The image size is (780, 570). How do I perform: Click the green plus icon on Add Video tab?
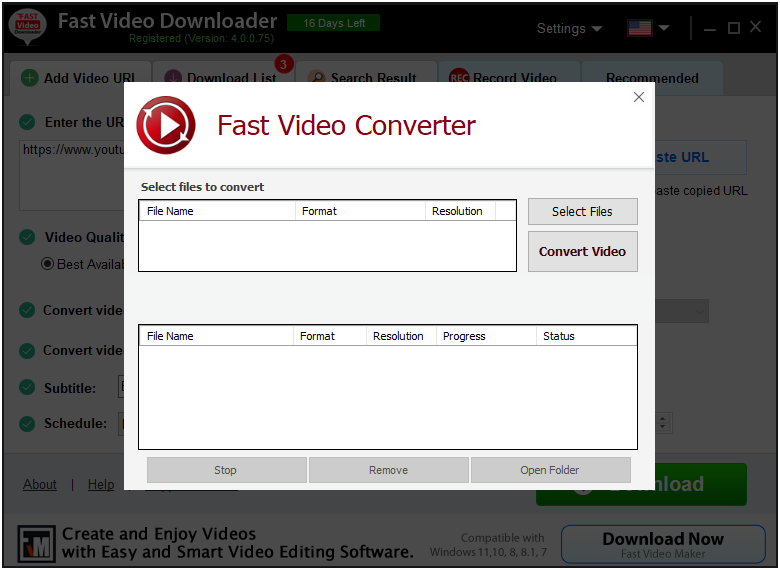(30, 78)
